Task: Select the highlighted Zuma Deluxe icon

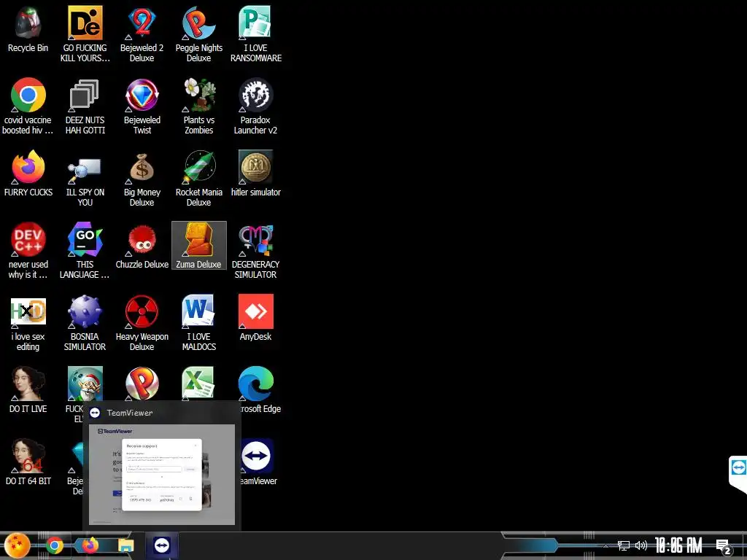Action: point(198,246)
